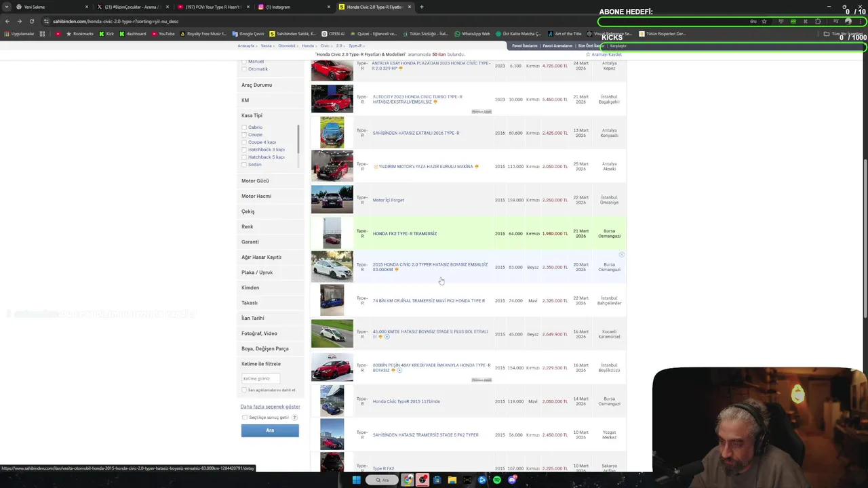Toggle Seçtikçe sonuç getir checkbox
The width and height of the screenshot is (868, 488).
pyautogui.click(x=245, y=418)
